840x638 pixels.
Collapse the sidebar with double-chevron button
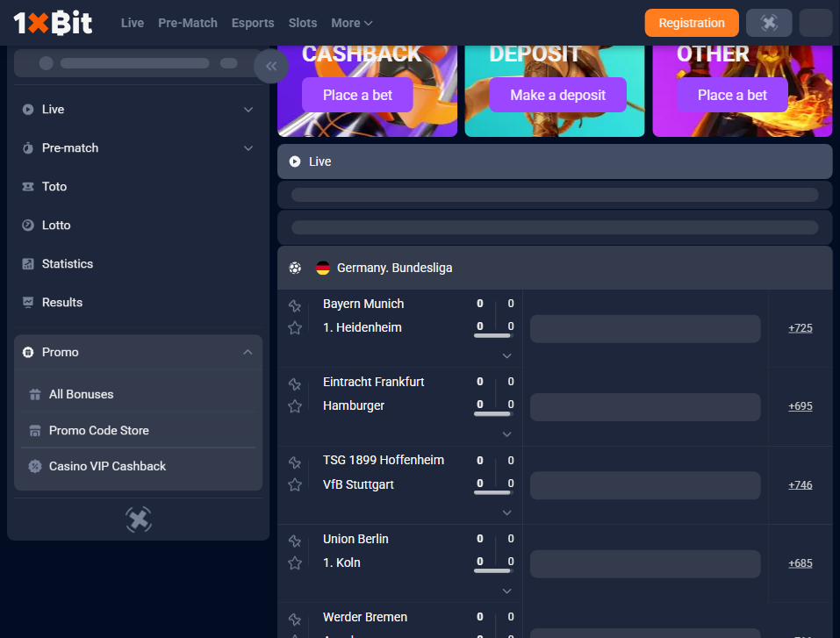pos(271,66)
